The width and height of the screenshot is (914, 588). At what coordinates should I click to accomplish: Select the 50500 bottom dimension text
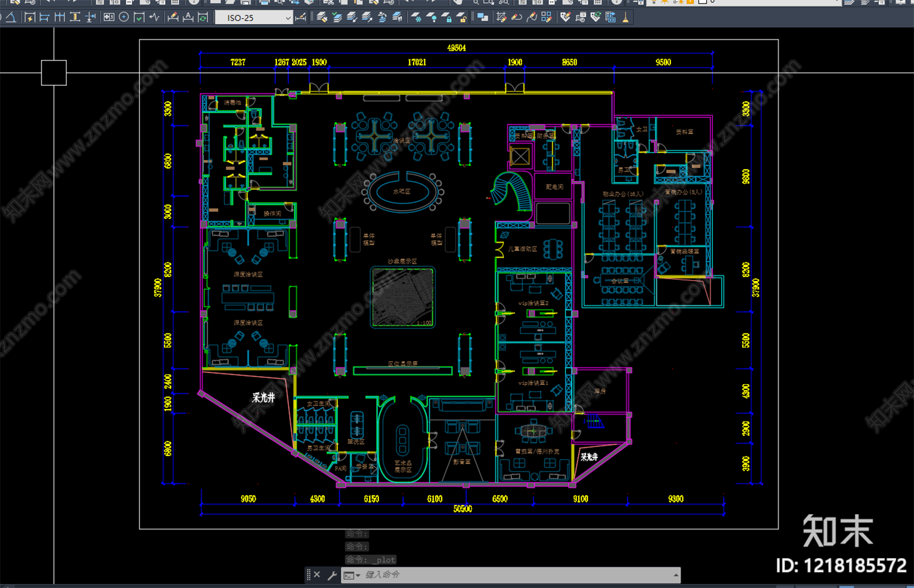point(462,509)
